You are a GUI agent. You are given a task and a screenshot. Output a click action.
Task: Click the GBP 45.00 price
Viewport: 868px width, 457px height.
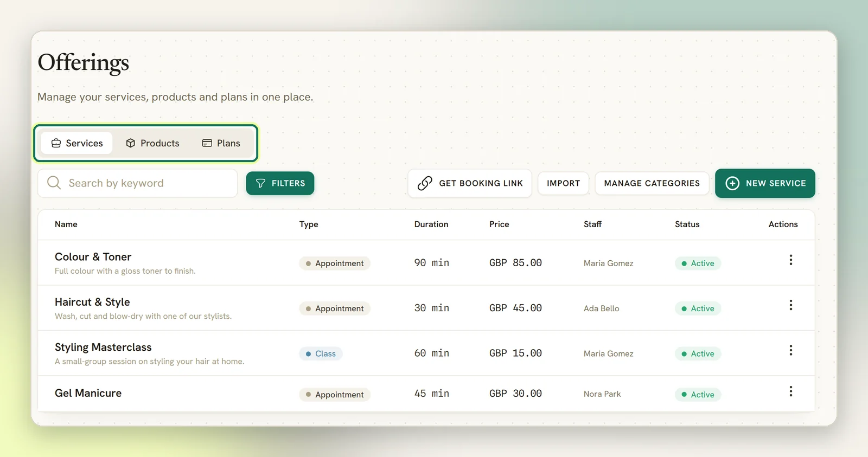tap(515, 308)
